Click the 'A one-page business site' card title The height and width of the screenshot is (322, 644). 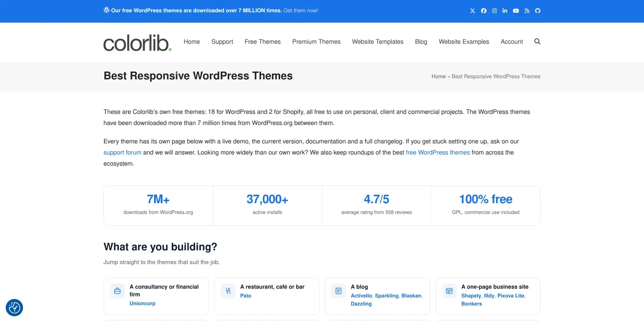coord(495,287)
